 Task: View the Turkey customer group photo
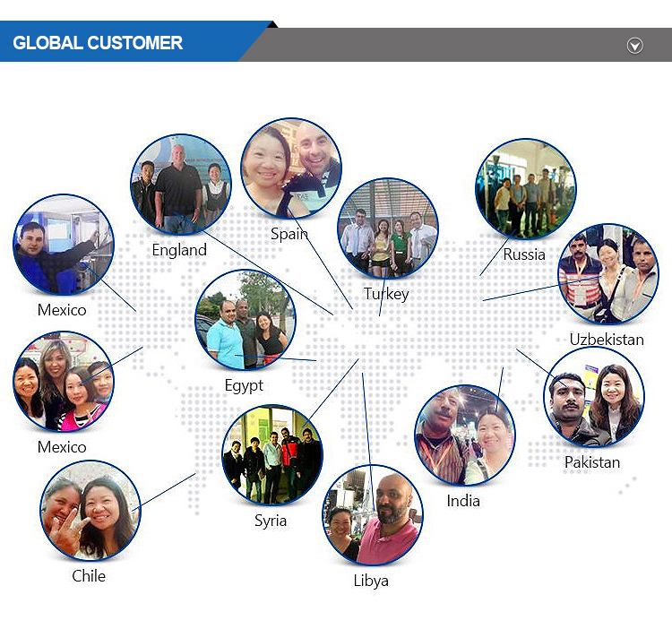coord(387,228)
